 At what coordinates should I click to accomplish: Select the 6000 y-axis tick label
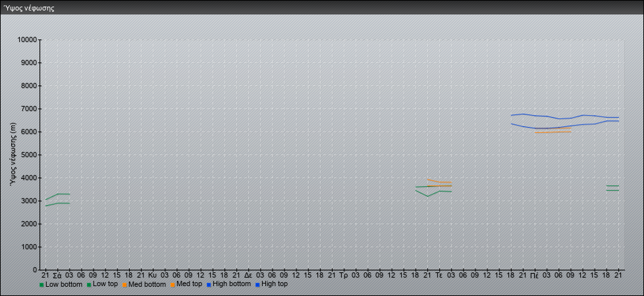(x=28, y=132)
